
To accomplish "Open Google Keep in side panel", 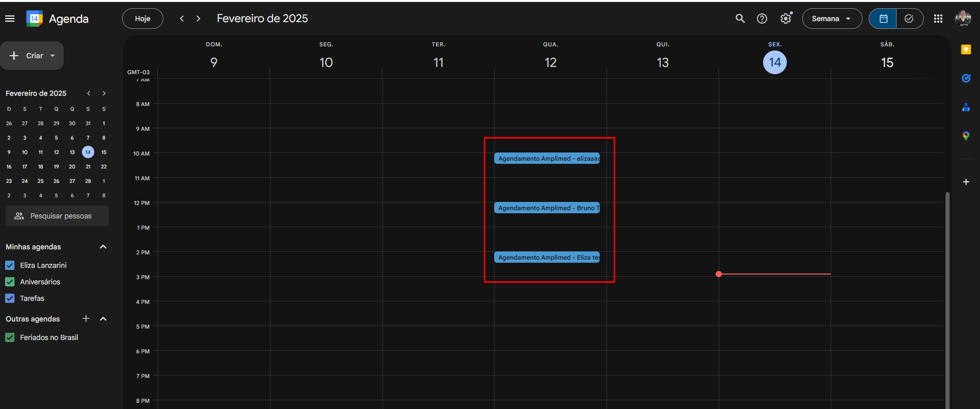I will 966,49.
